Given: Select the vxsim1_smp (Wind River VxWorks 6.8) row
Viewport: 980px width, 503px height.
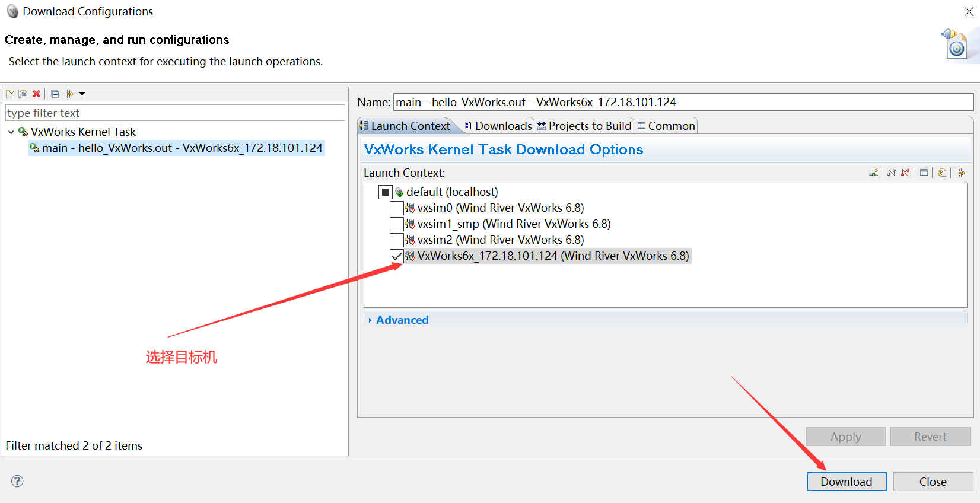Looking at the screenshot, I should [514, 224].
